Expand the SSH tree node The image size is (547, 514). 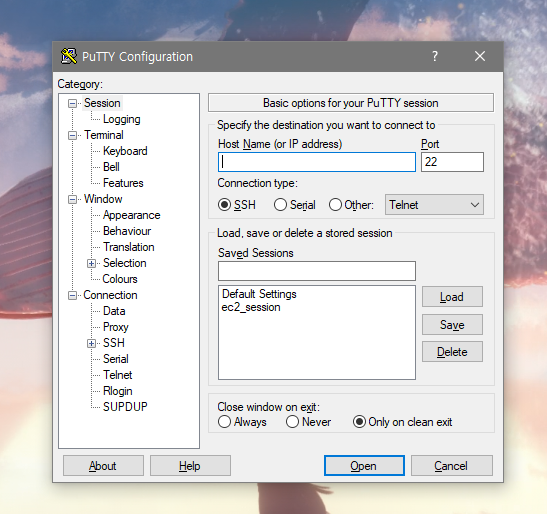pyautogui.click(x=91, y=343)
